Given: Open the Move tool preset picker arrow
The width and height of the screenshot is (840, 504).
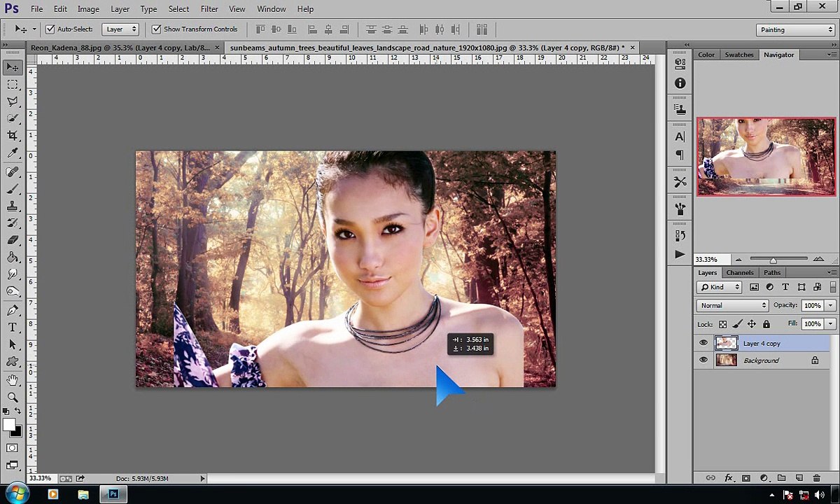Looking at the screenshot, I should (x=34, y=29).
